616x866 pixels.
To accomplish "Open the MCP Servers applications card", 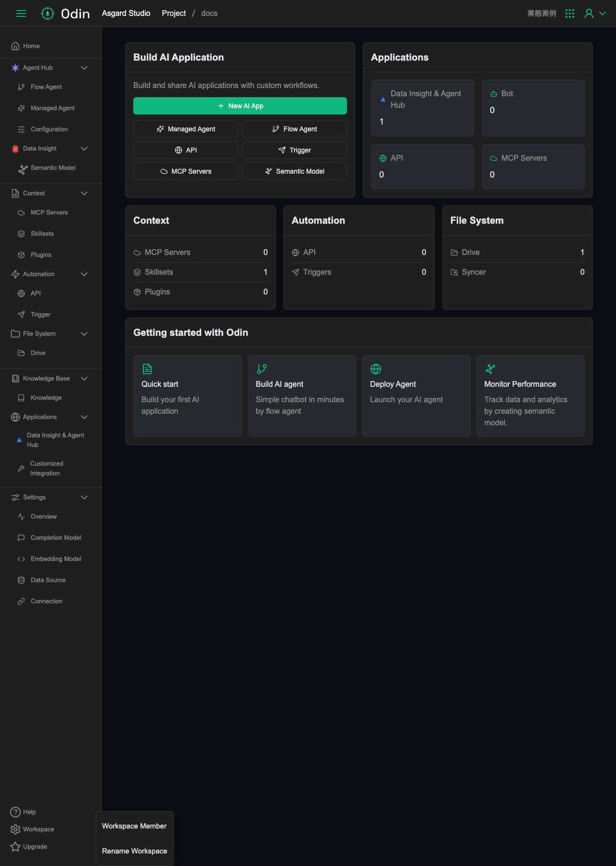I will (x=533, y=167).
